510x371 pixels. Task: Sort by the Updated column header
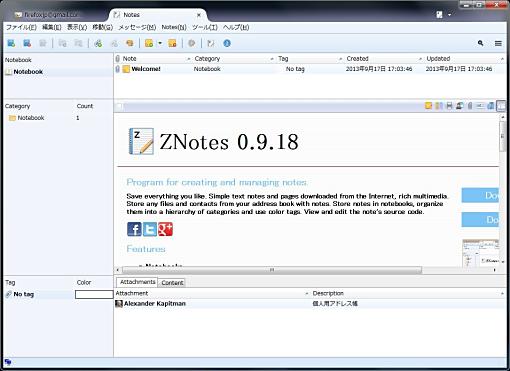(465, 59)
